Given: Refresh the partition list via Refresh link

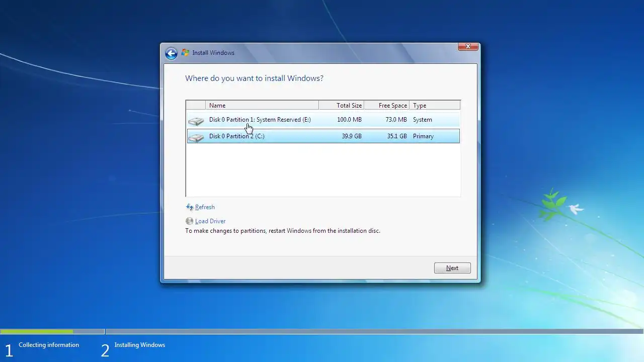Looking at the screenshot, I should 205,207.
